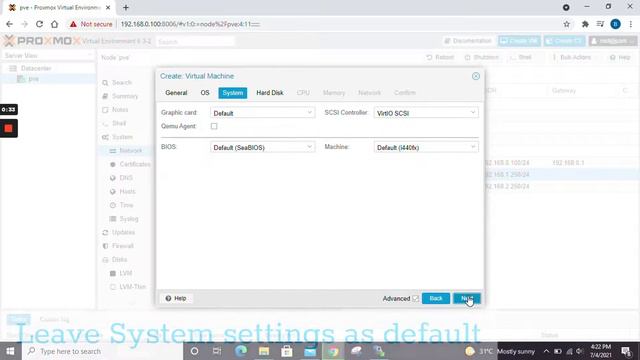Click the Proxmox search field

(x=195, y=41)
